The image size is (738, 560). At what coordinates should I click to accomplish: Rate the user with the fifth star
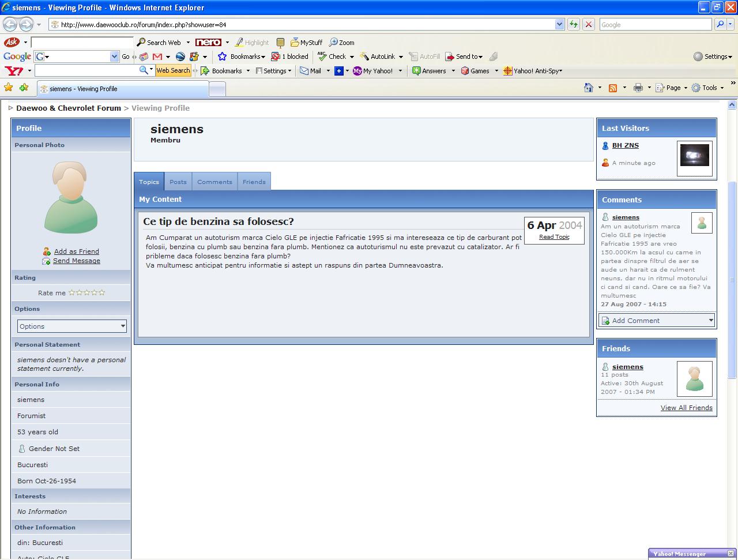click(x=102, y=292)
